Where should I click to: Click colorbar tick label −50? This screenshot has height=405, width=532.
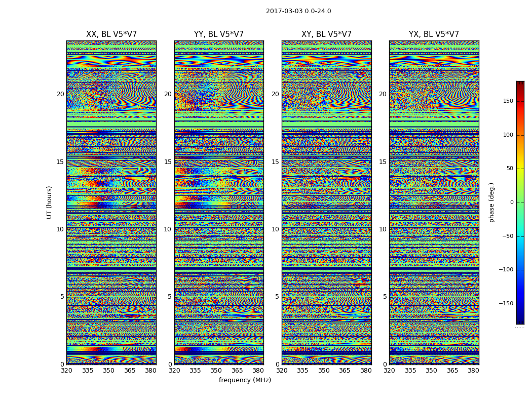coord(507,236)
